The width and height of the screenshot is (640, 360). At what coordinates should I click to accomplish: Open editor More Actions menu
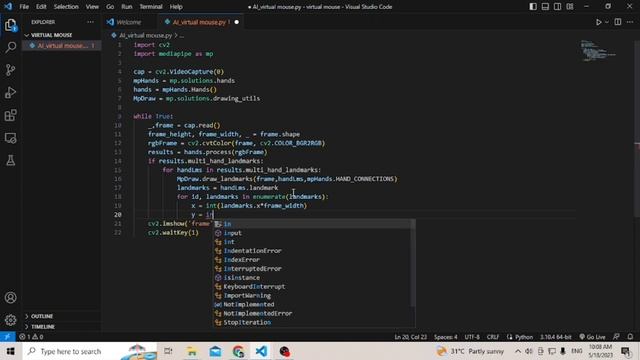click(630, 22)
